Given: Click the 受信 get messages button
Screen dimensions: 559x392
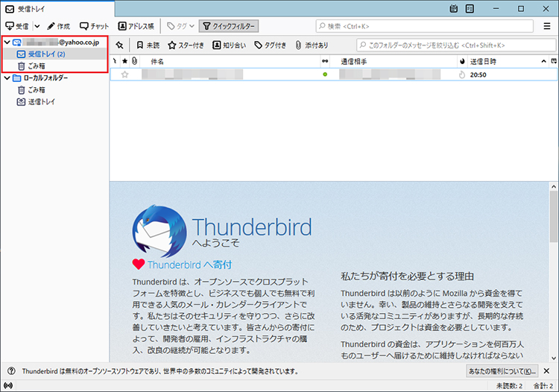Looking at the screenshot, I should click(x=17, y=26).
